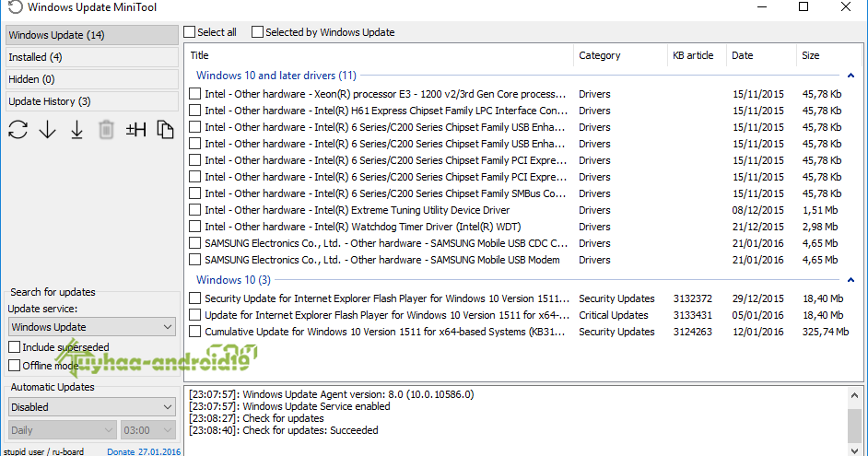Click KB number 3133431
The width and height of the screenshot is (868, 456).
693,315
